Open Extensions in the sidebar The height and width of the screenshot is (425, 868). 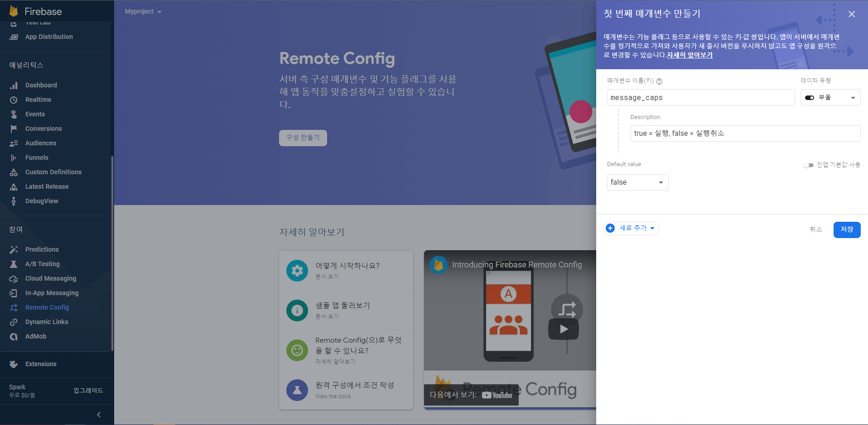(41, 364)
